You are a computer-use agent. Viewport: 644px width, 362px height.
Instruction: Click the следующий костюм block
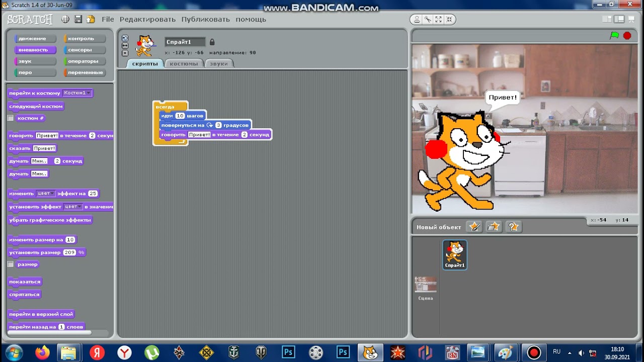pos(36,107)
